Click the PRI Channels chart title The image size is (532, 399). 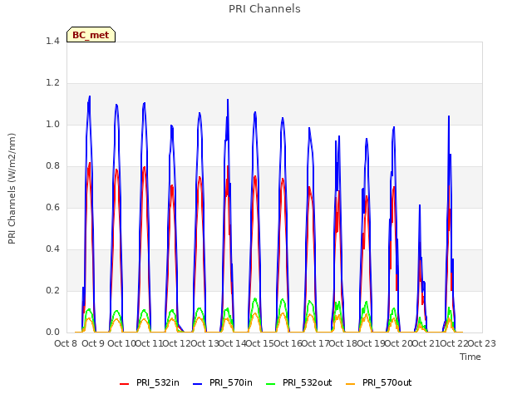(x=264, y=9)
